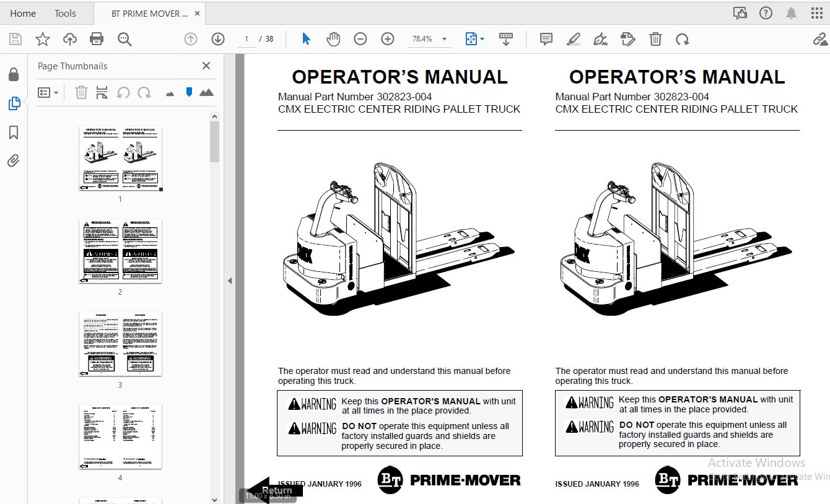Click the Delete trash icon in toolbar

(x=655, y=40)
